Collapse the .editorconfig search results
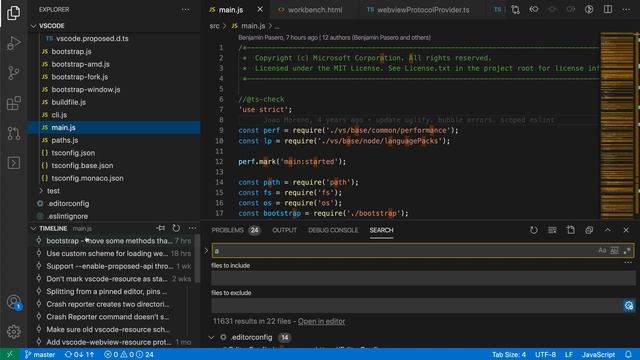 pyautogui.click(x=211, y=337)
